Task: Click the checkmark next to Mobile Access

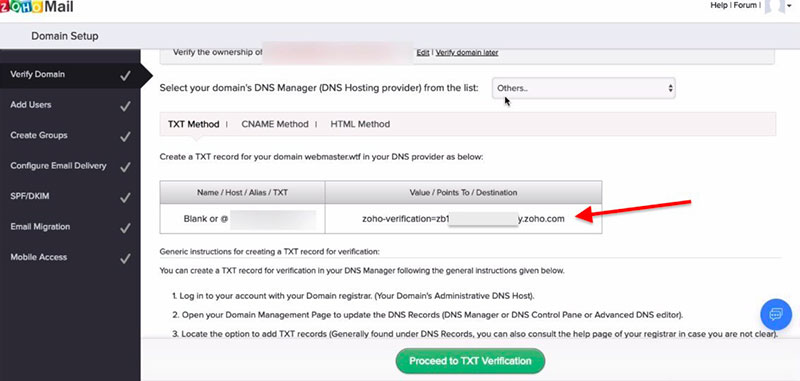Action: click(x=125, y=259)
